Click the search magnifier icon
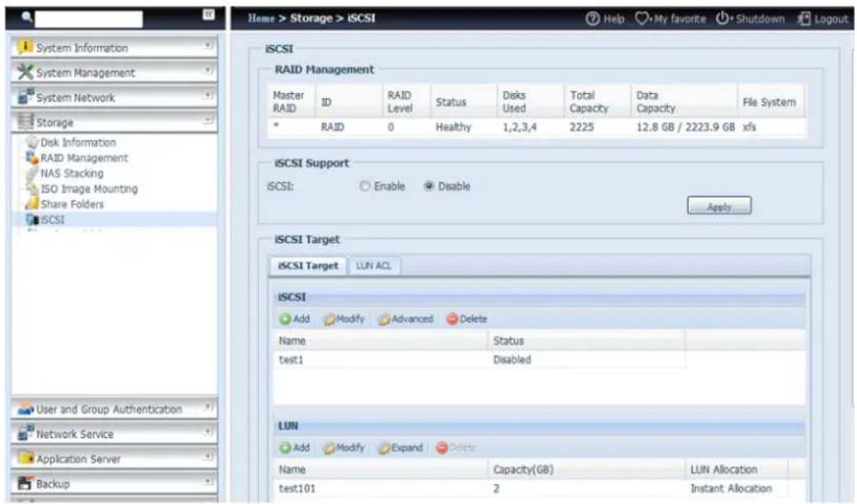The height and width of the screenshot is (504, 857). click(27, 17)
